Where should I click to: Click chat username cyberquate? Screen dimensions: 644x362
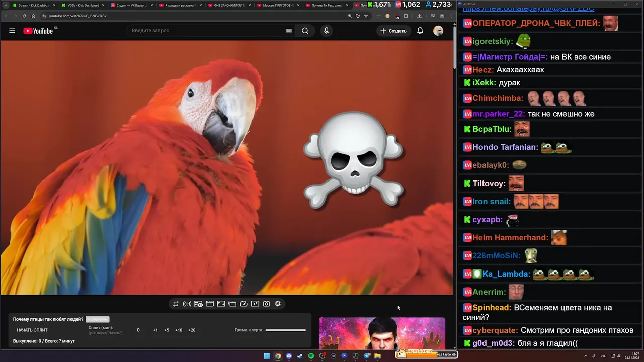tap(495, 330)
